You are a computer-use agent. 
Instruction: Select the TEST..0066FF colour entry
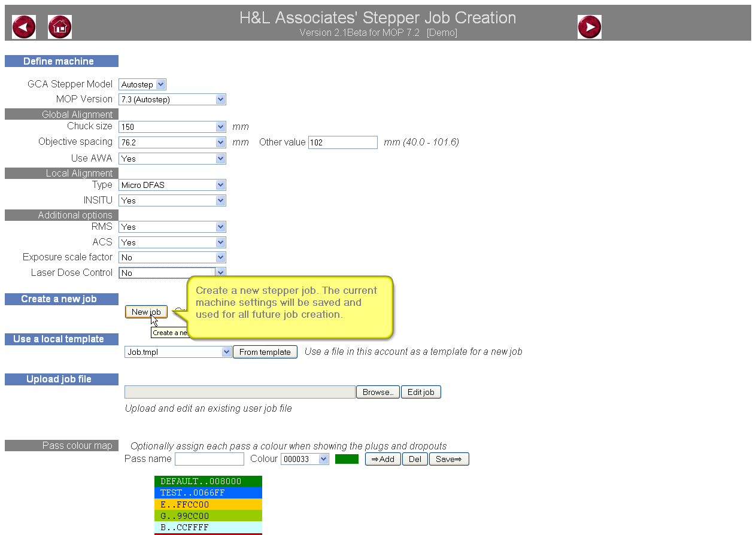[x=208, y=493]
